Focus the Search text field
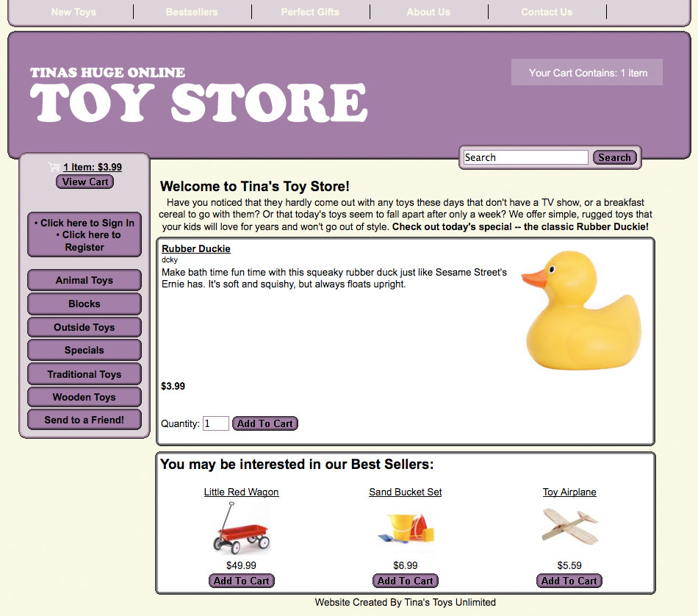The image size is (698, 616). pos(525,157)
